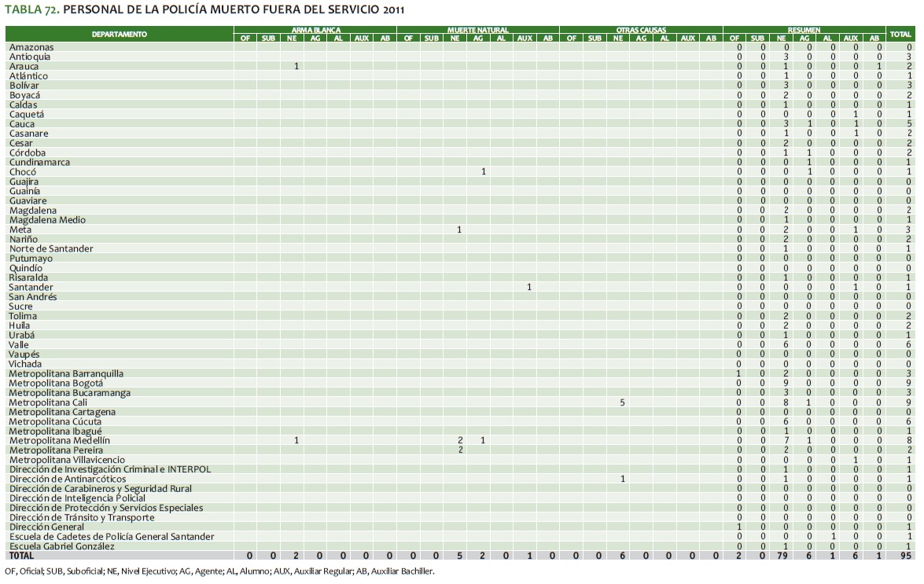Click Escuela Gabriel González row label

[62, 546]
